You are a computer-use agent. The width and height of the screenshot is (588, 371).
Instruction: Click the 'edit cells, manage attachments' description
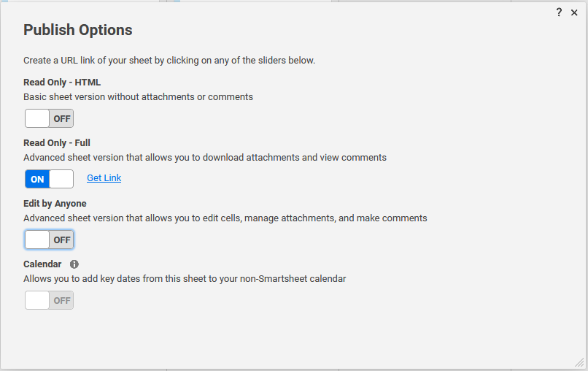point(225,218)
